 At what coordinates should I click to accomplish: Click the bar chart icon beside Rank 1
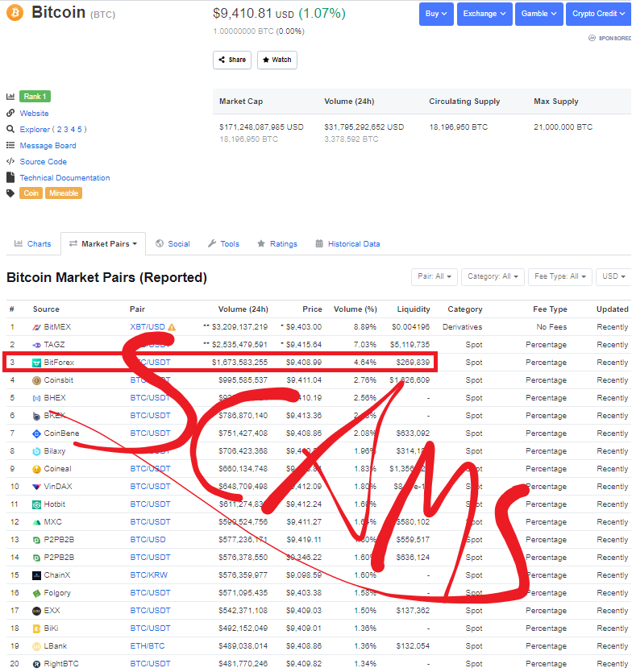10,97
